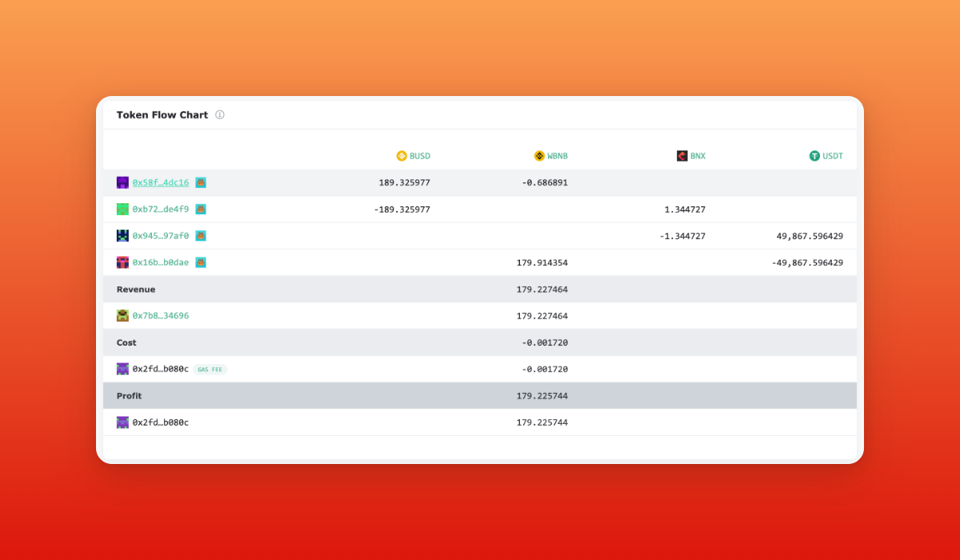The width and height of the screenshot is (960, 560).
Task: Click the avatar of 0x2fd…b080c in the gas fee row
Action: click(x=122, y=369)
